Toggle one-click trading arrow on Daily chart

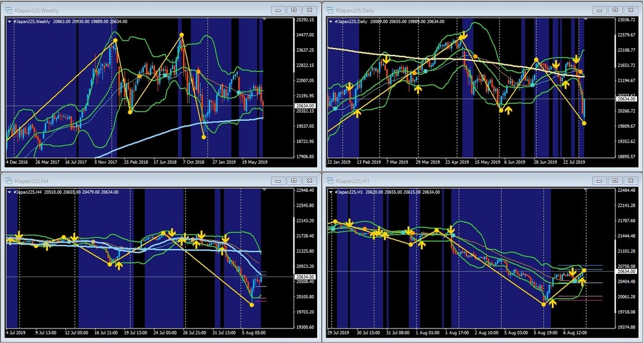[331, 21]
